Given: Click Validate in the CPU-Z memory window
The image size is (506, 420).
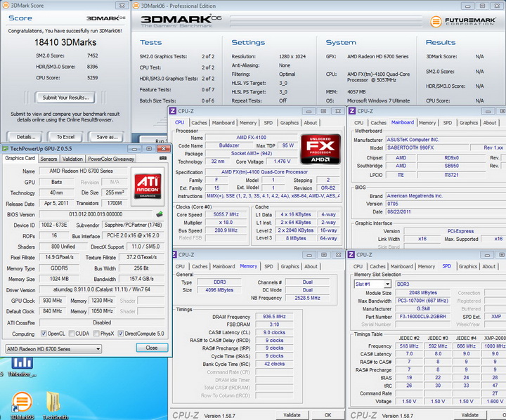Looking at the screenshot, I should [292, 415].
